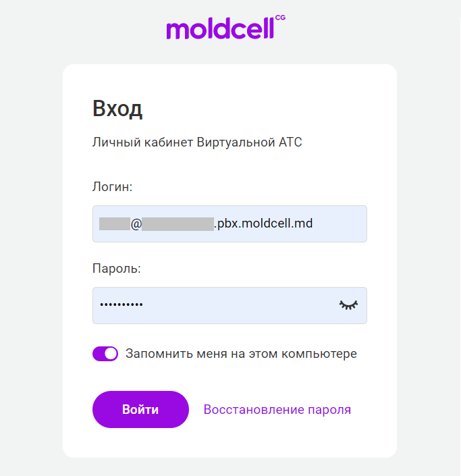Click the "Вход" heading
Screen dimensions: 461x476
(117, 109)
